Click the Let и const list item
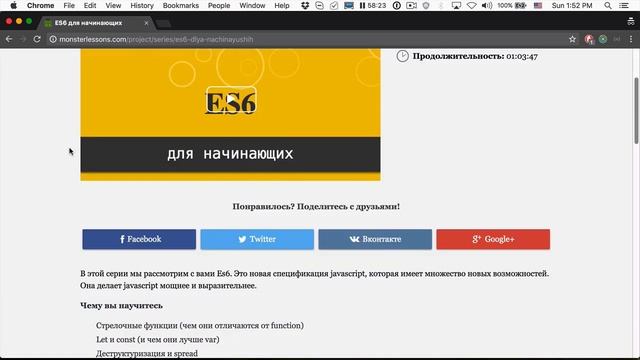This screenshot has height=360, width=640. click(x=158, y=340)
